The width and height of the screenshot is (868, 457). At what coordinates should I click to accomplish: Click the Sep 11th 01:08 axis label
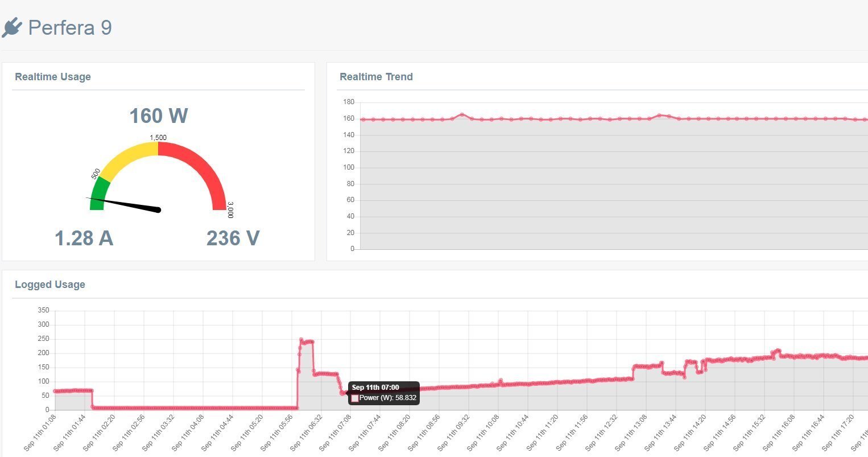(x=40, y=433)
